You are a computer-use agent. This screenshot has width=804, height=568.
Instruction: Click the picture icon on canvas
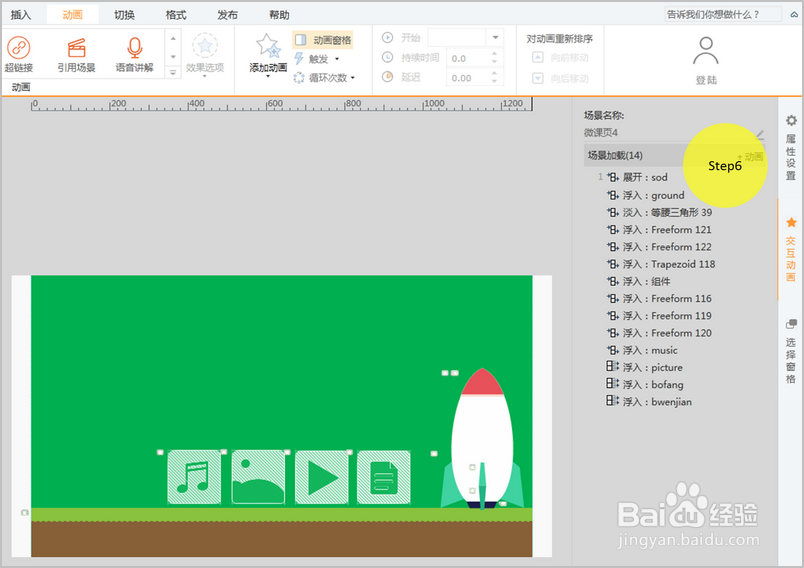[258, 477]
